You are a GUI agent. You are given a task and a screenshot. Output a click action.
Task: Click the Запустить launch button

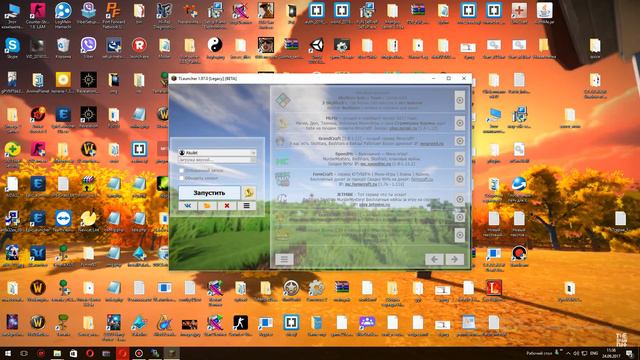click(x=209, y=193)
